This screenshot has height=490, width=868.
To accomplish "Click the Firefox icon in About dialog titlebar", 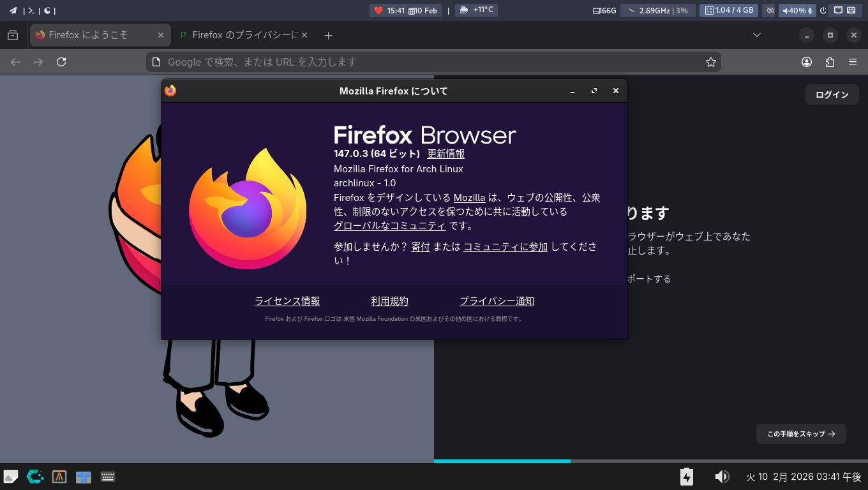I will point(170,91).
